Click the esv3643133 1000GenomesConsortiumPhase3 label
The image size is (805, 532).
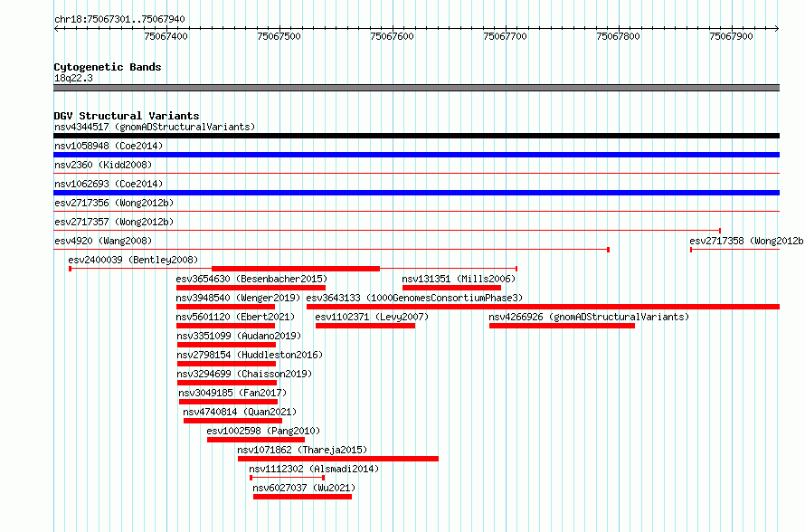[414, 298]
